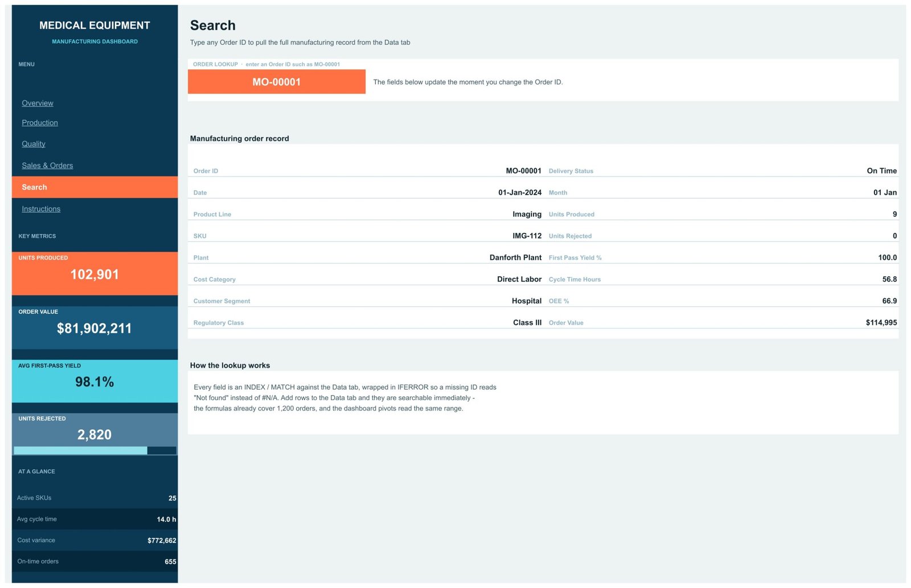Viewport: 911px width, 588px height.
Task: Select the Units Produced value 9
Action: [x=894, y=214]
